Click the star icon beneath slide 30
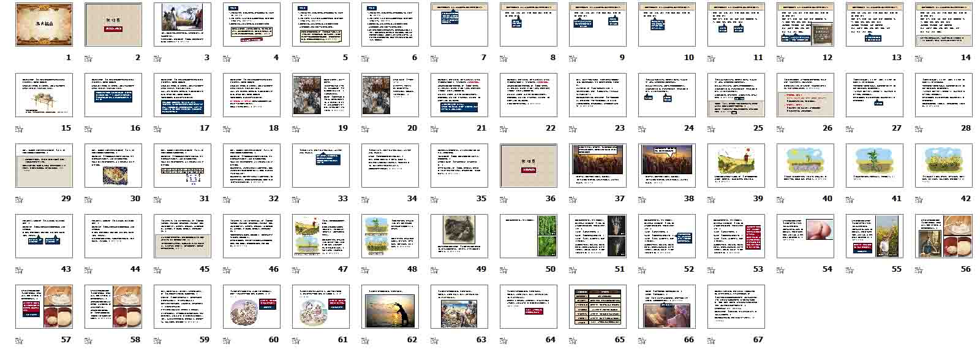980x349 pixels. pos(88,200)
